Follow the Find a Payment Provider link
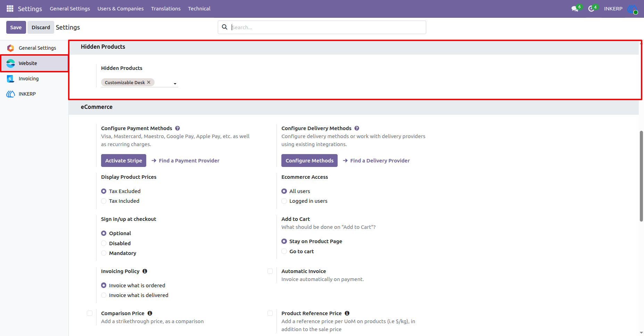Viewport: 644px width, 336px height. coord(185,161)
